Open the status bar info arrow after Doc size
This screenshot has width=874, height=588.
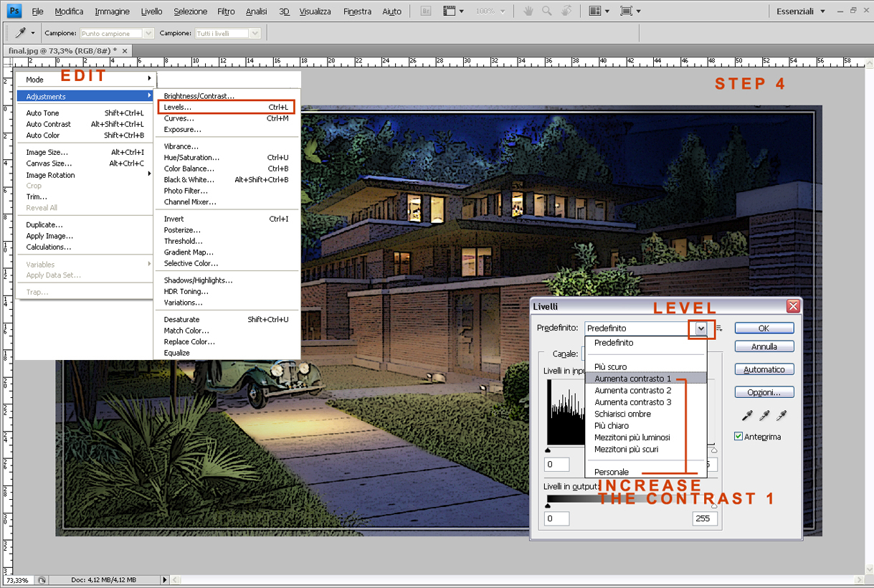[165, 580]
